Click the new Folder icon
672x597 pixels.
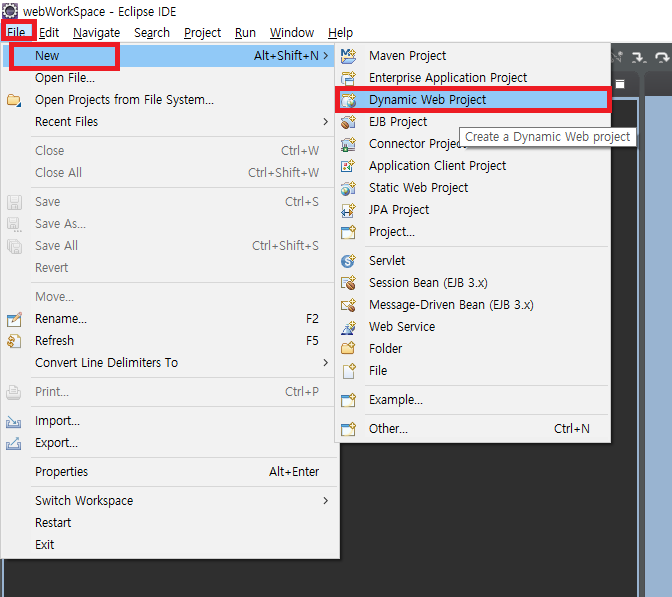(348, 348)
